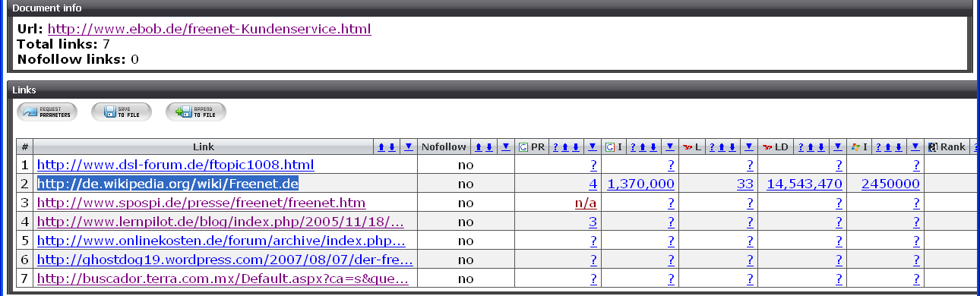Screen dimensions: 980x296
Task: Click the Append to File button
Action: click(x=196, y=112)
